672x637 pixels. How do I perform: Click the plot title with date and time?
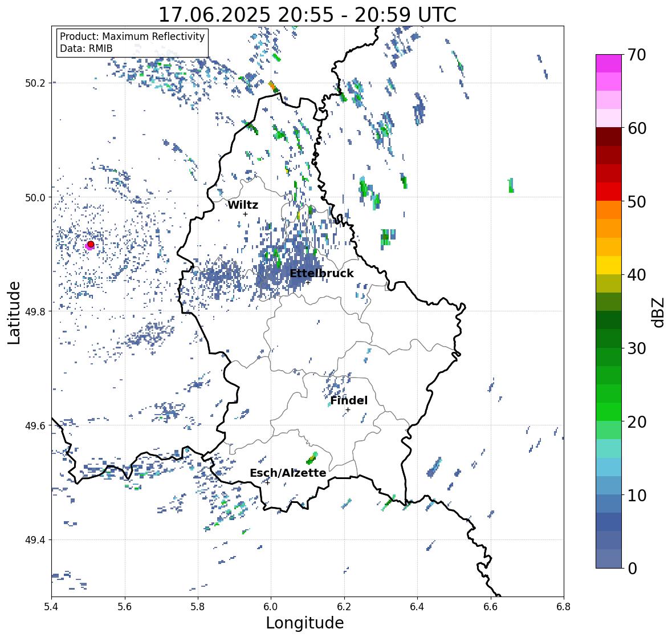coord(307,15)
